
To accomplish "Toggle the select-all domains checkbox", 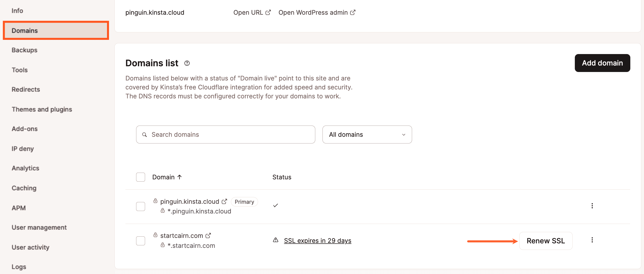I will click(141, 177).
